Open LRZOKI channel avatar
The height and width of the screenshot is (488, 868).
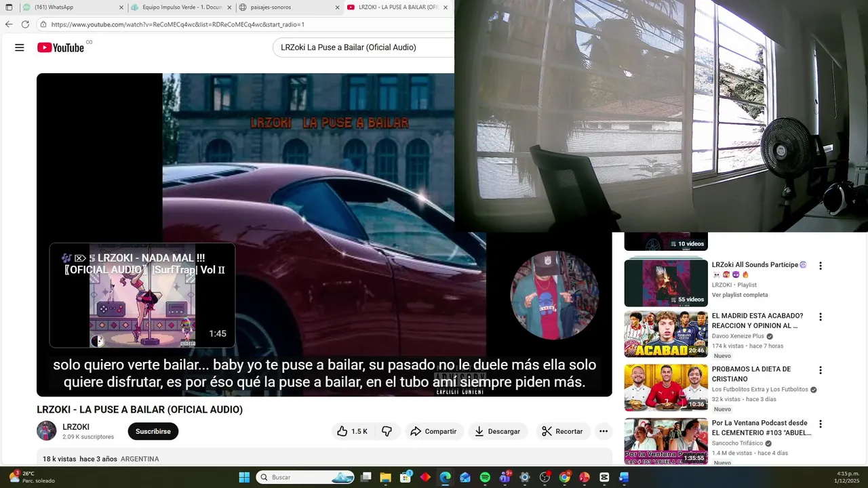pyautogui.click(x=47, y=431)
